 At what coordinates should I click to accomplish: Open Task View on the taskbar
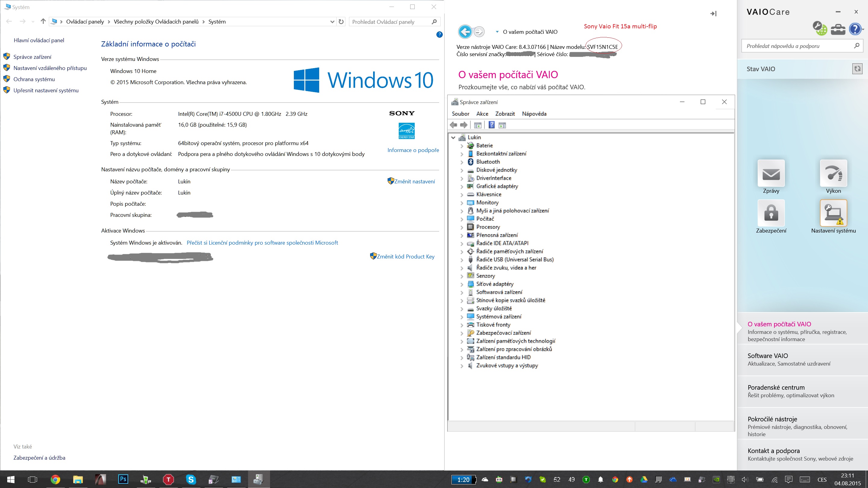pyautogui.click(x=33, y=479)
